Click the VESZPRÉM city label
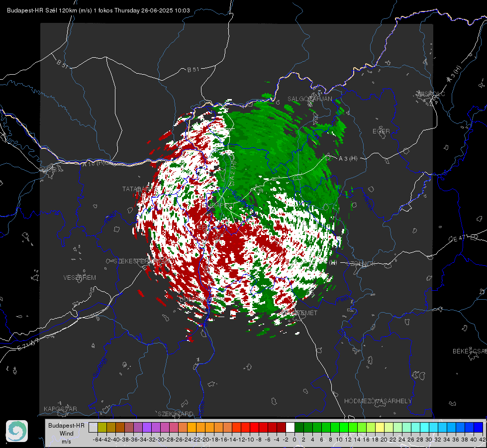This screenshot has height=448, width=487. pos(80,277)
